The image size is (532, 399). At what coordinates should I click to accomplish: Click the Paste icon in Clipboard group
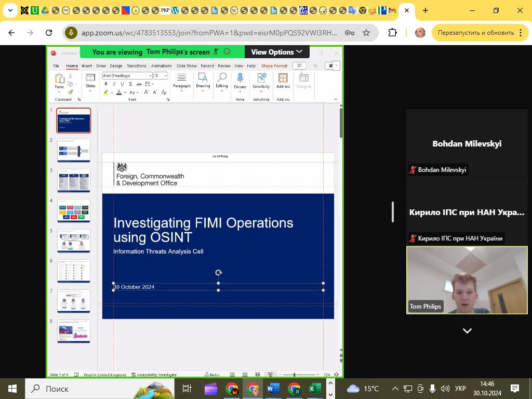pos(59,79)
